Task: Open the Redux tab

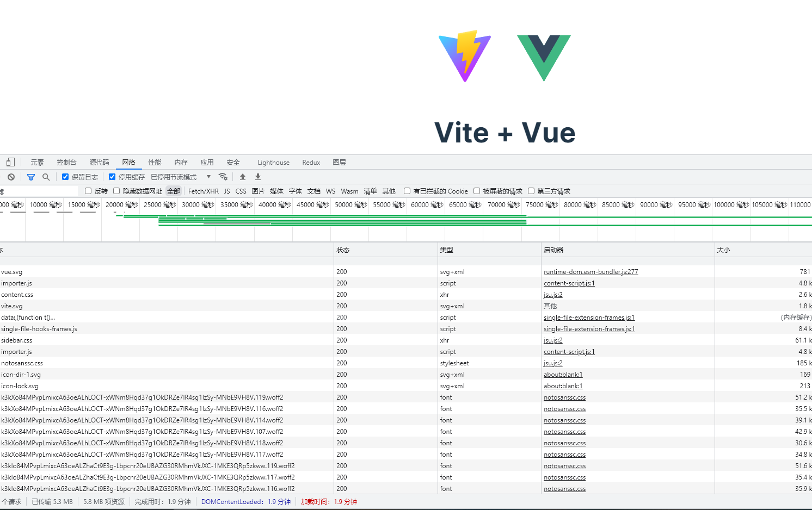Action: click(311, 162)
